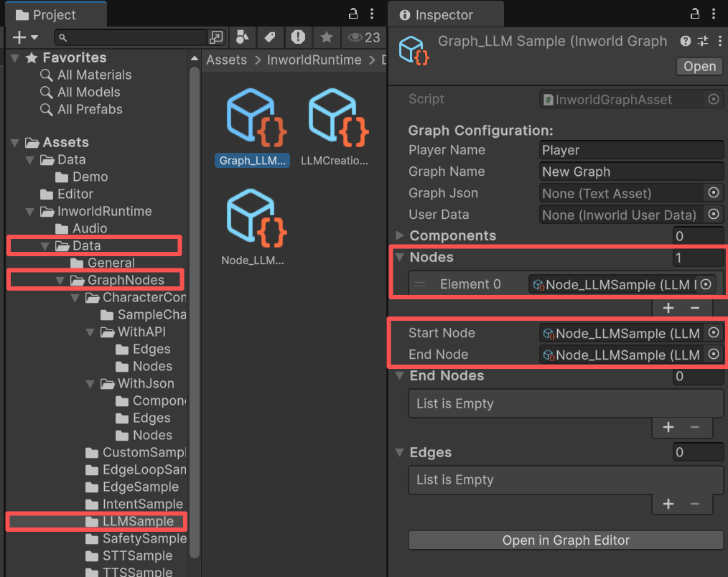Click the Script field object picker circle
The width and height of the screenshot is (728, 577).
[x=714, y=98]
